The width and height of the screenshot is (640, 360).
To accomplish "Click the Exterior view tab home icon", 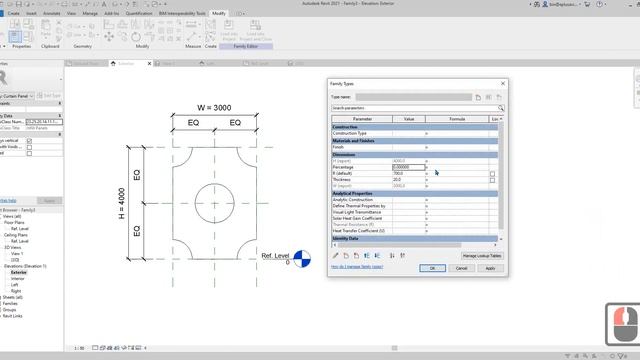I will click(113, 63).
